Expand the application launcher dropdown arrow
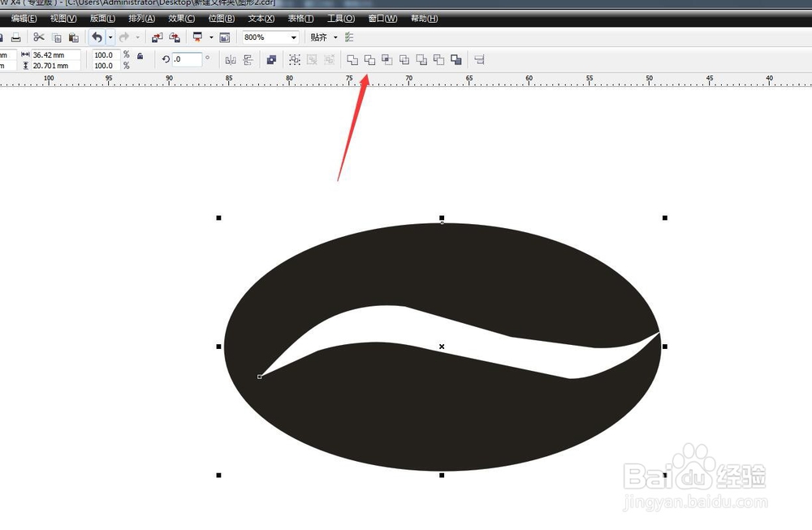The image size is (812, 530). (211, 37)
